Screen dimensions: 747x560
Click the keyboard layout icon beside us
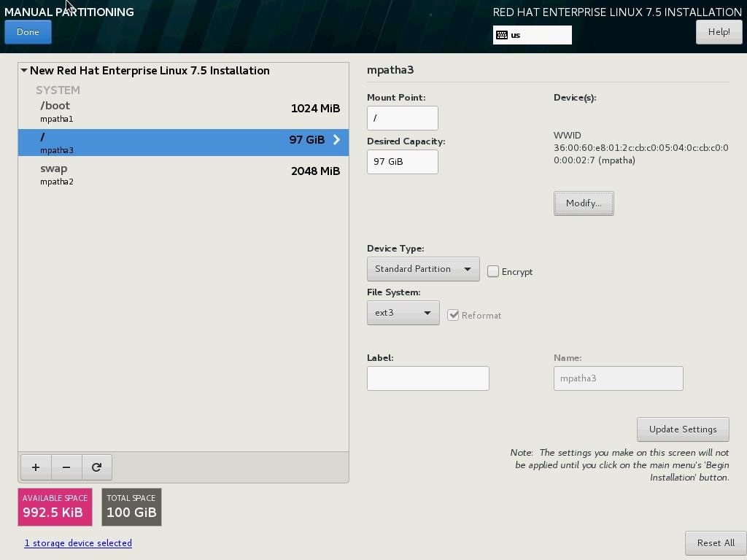[x=502, y=35]
